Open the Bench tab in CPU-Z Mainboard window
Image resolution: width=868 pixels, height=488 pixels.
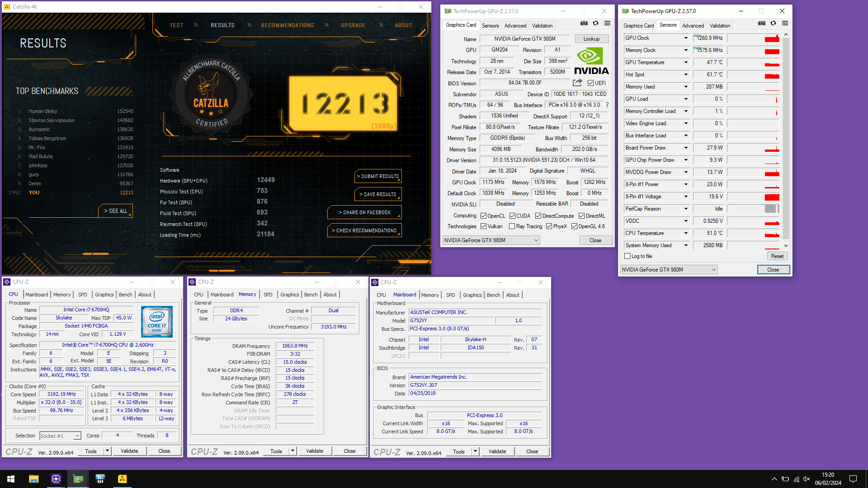[x=493, y=295]
